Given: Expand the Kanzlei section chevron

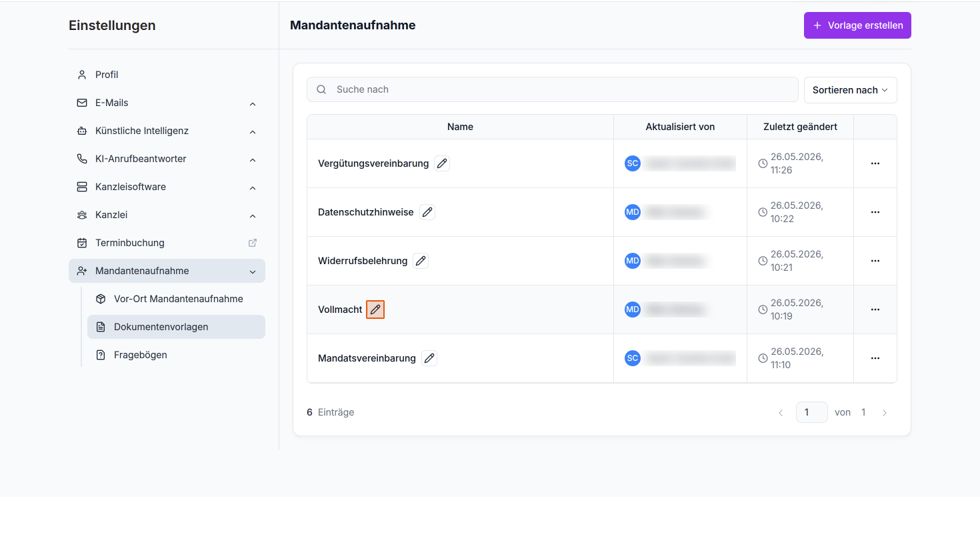Looking at the screenshot, I should (x=253, y=216).
